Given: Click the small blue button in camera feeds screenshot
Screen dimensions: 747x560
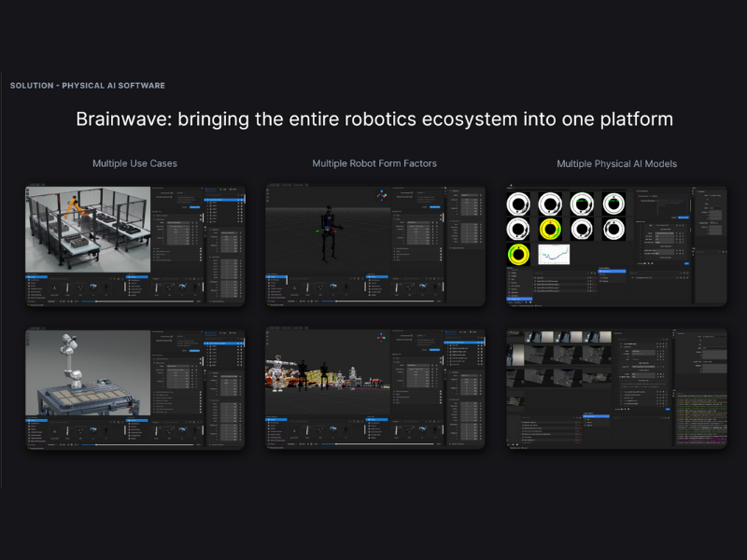Looking at the screenshot, I should 668,409.
